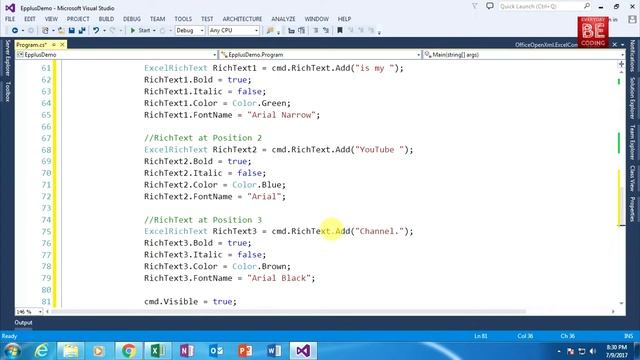
Task: Click the editor horizontal scrollbar
Action: click(x=289, y=311)
